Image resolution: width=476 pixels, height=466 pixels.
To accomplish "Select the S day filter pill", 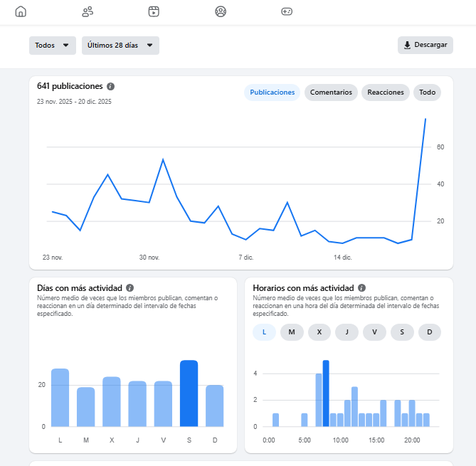I will click(402, 332).
